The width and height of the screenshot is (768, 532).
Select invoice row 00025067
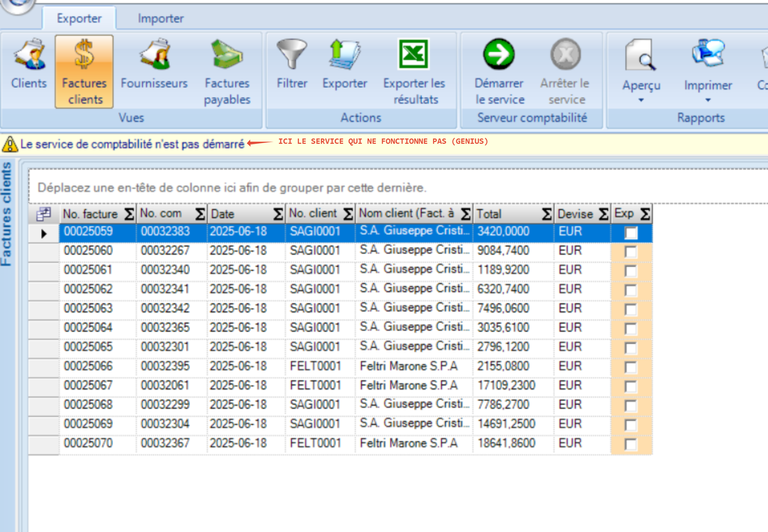88,385
